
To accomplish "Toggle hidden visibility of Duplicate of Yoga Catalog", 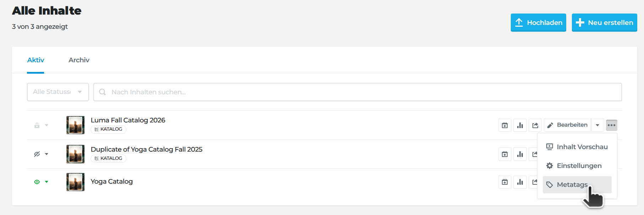I will 37,154.
